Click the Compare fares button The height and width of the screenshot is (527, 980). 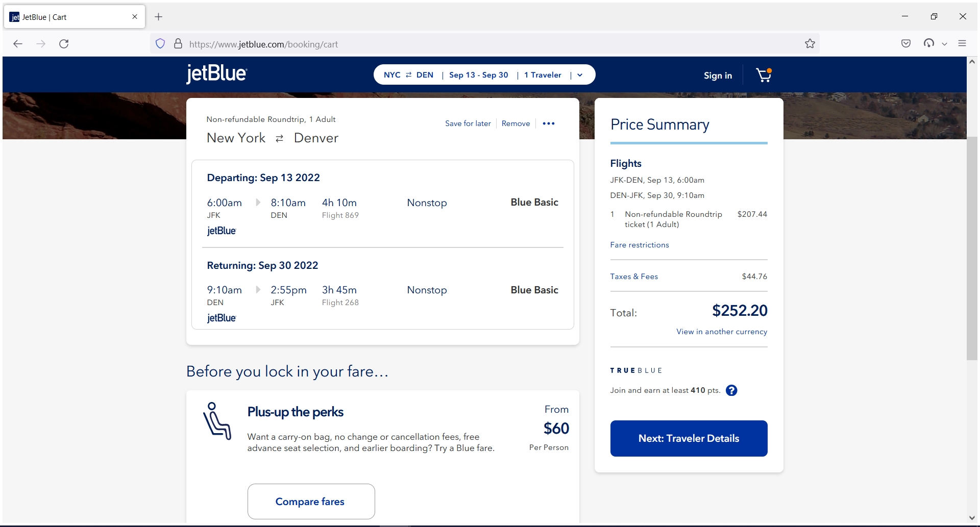(310, 501)
